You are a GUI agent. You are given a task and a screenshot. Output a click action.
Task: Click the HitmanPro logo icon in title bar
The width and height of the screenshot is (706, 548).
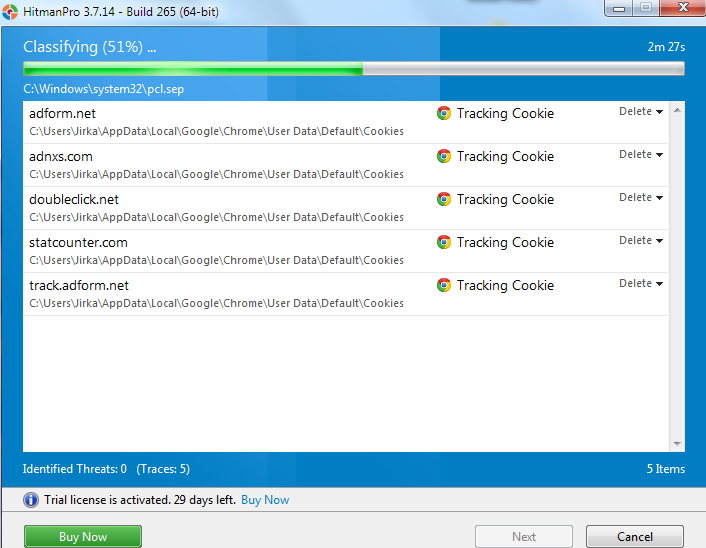point(10,12)
